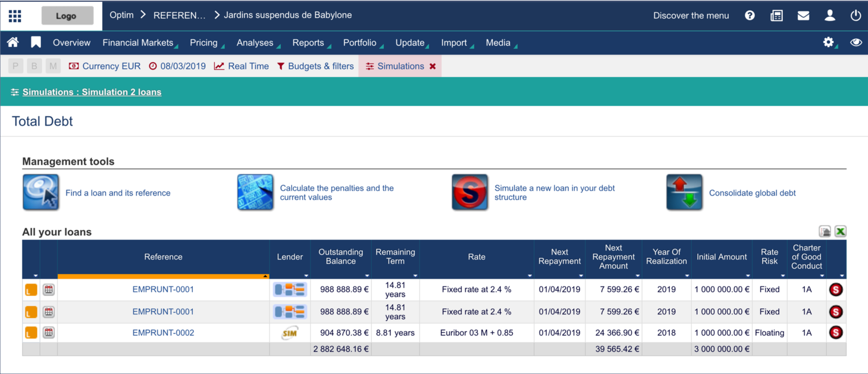Toggle the M filter button
This screenshot has height=374, width=868.
click(x=53, y=66)
